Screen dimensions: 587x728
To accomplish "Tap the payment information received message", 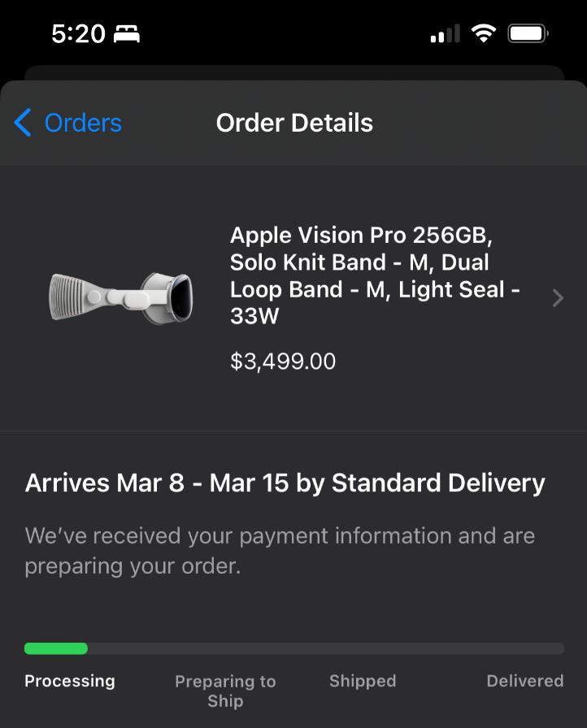I will [x=280, y=550].
